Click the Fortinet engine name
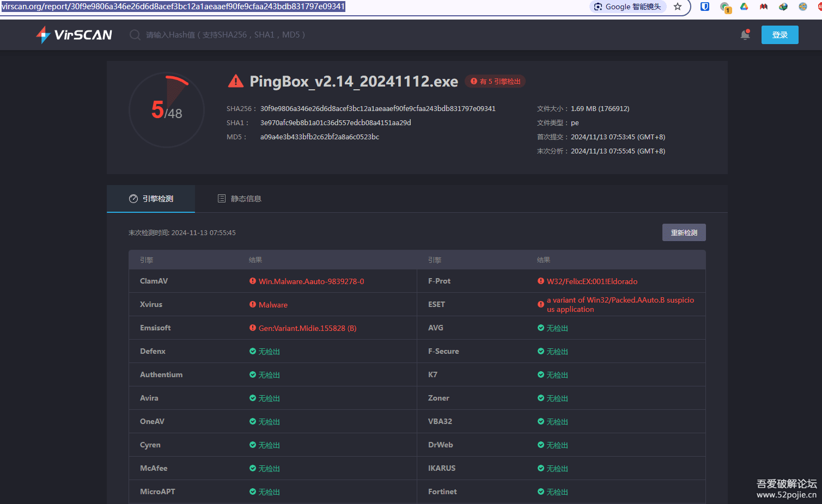822x504 pixels. [x=442, y=491]
